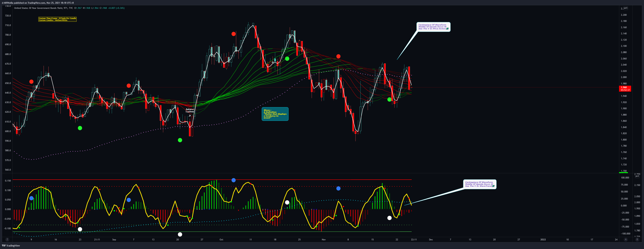
Task: Click the 50.000 label on the oscillator axis
Action: [624, 192]
